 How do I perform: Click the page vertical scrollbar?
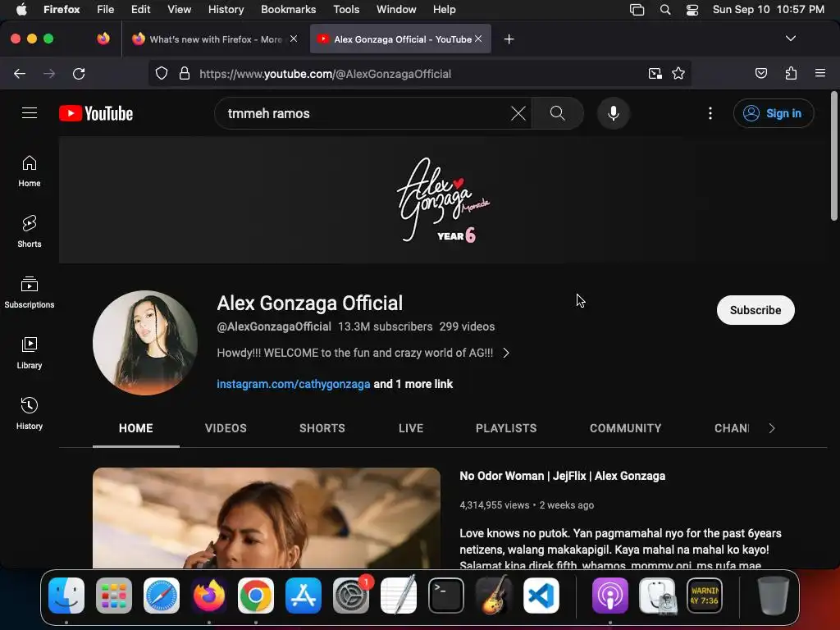(833, 157)
